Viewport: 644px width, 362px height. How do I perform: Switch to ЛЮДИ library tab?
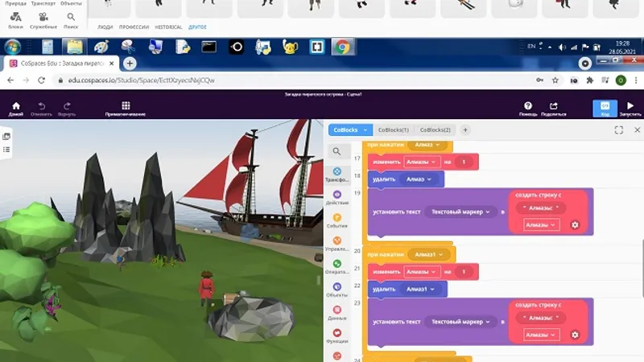point(105,27)
